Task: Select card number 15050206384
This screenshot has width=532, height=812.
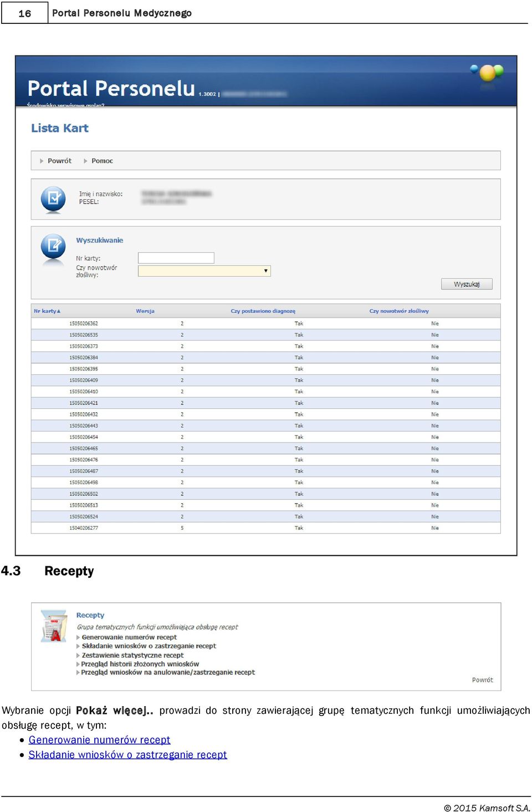Action: [84, 358]
